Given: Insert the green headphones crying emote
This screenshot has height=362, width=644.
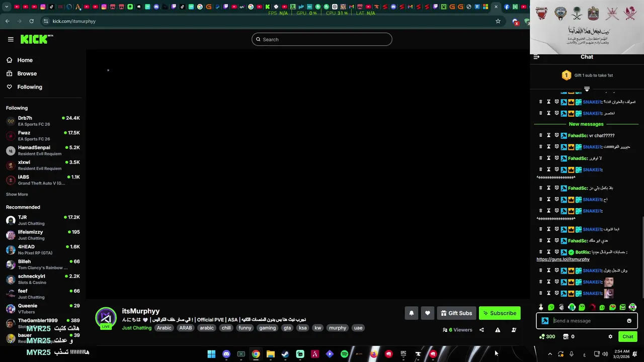Looking at the screenshot, I should tap(572, 307).
